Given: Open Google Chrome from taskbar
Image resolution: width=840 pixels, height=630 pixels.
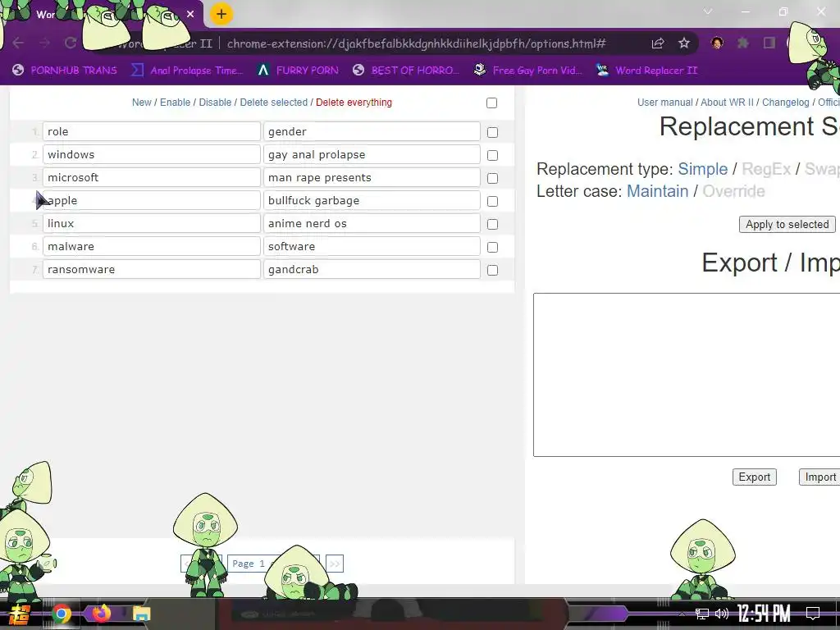Looking at the screenshot, I should [62, 614].
